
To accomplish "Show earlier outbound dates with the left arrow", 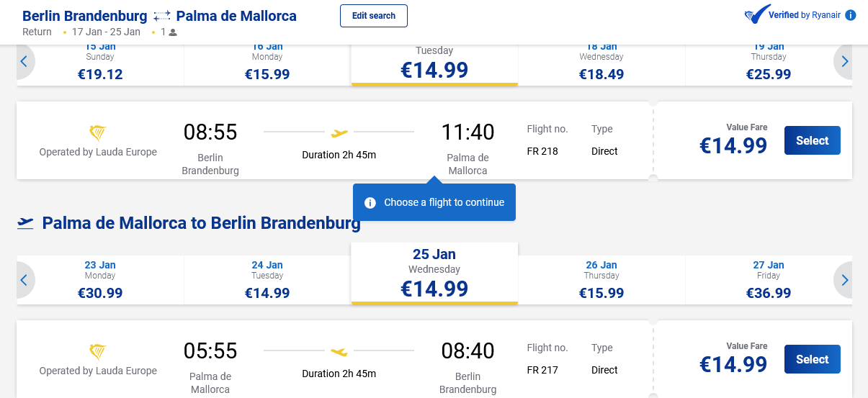I will coord(24,62).
